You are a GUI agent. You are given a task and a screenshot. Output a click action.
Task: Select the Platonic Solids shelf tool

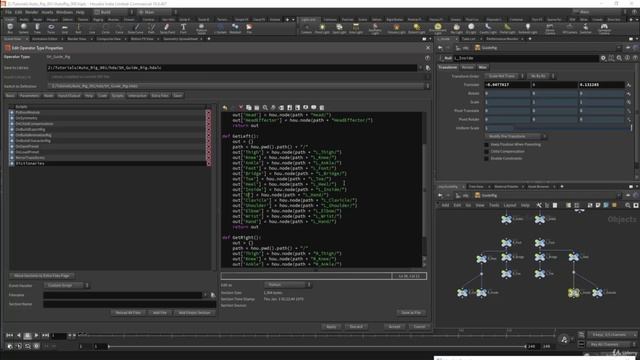click(202, 28)
